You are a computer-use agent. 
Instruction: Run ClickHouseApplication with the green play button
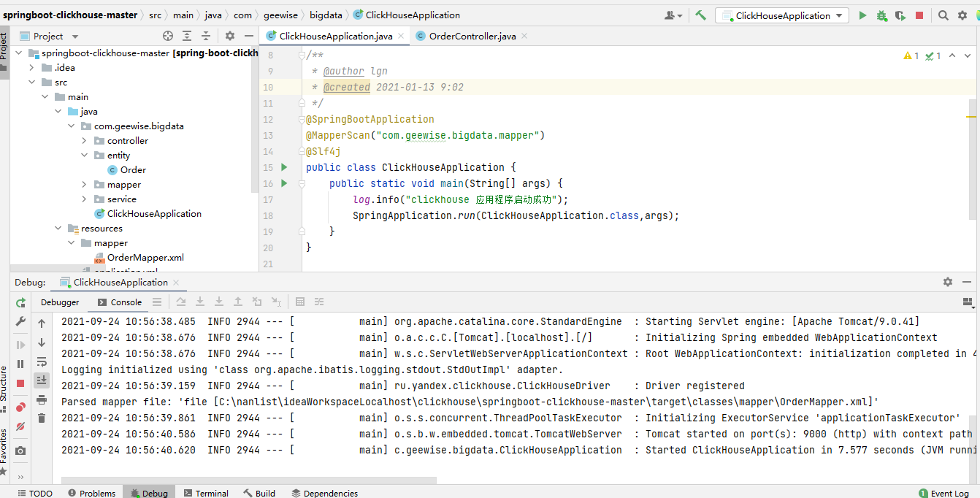[862, 15]
